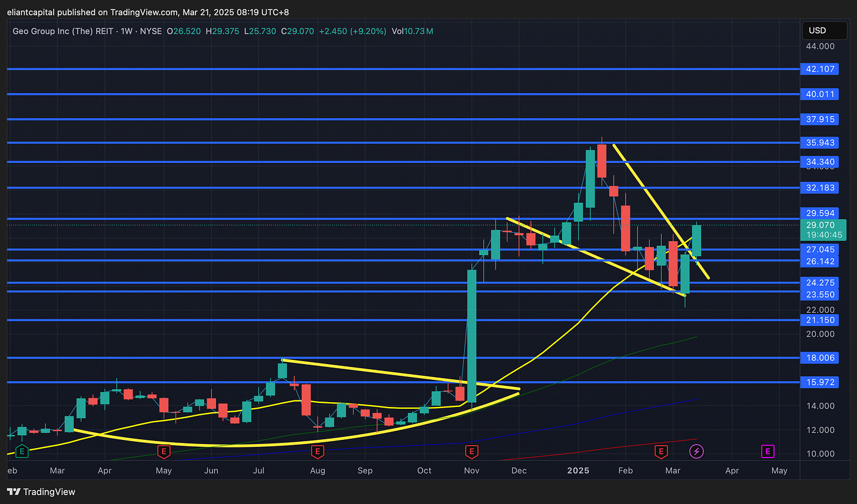Select the 37.915 price level label
This screenshot has height=504, width=857.
(821, 119)
